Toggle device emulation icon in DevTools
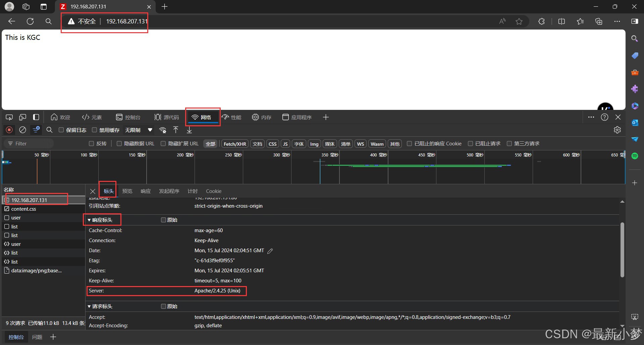 (x=22, y=117)
